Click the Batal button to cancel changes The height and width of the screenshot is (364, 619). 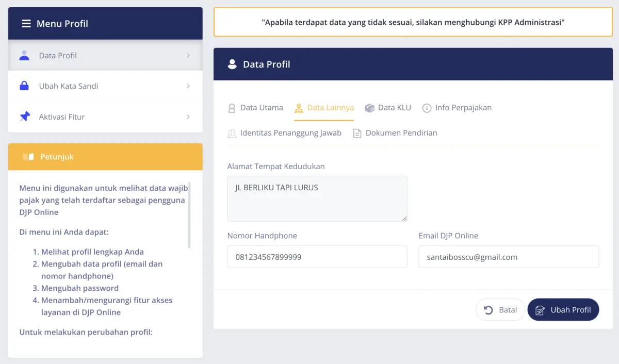tap(500, 309)
